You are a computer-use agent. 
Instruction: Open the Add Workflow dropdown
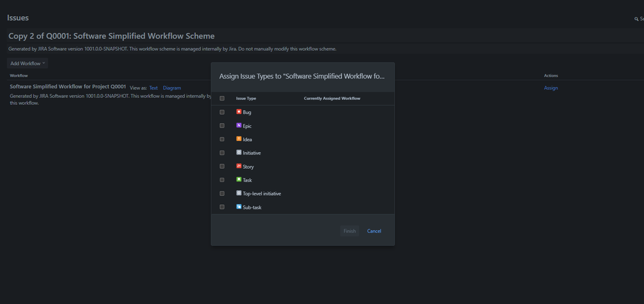click(x=28, y=63)
